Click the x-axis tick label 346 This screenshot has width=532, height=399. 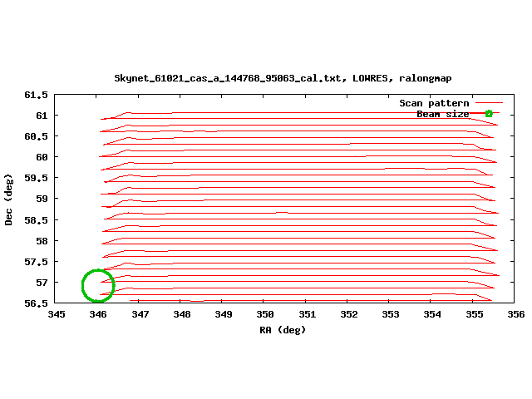(98, 314)
